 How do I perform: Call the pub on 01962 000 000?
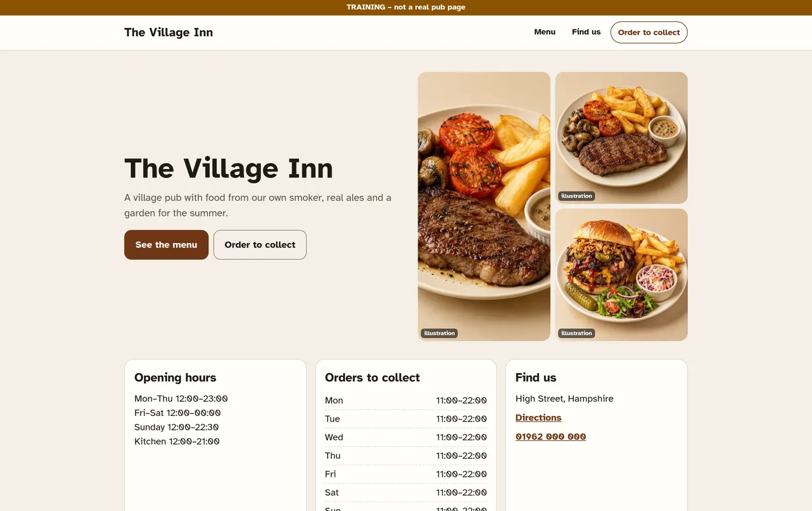coord(550,437)
